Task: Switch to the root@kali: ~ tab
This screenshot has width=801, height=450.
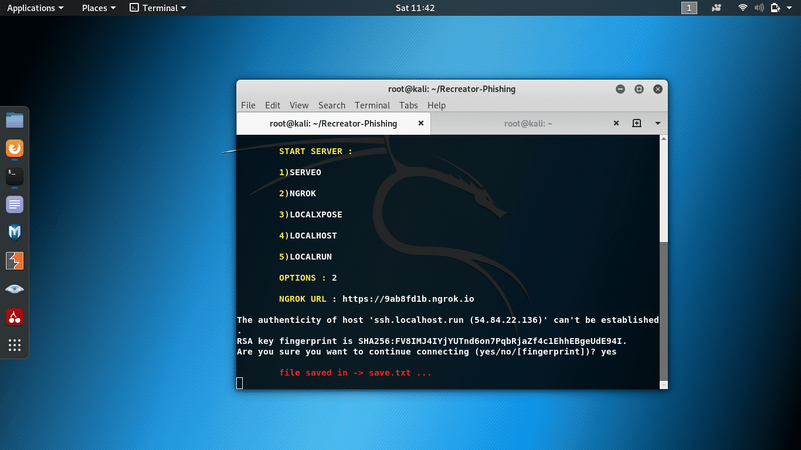Action: pyautogui.click(x=528, y=123)
